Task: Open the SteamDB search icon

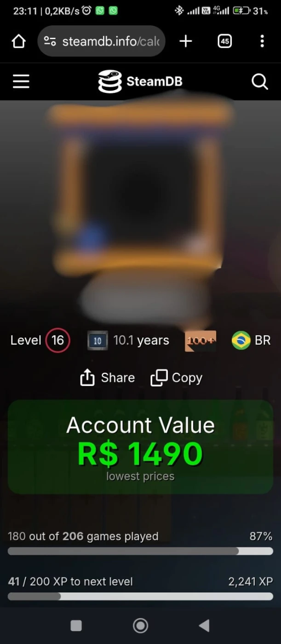Action: coord(260,82)
